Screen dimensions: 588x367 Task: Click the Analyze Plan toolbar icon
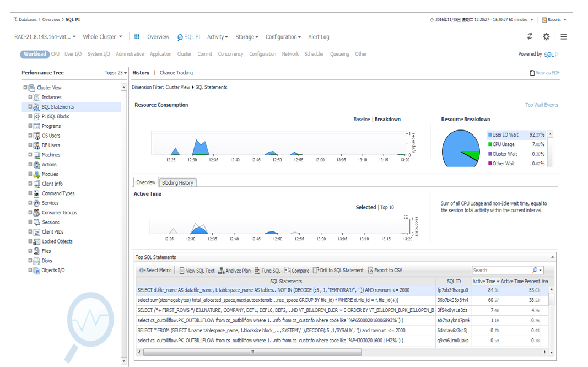[221, 271]
